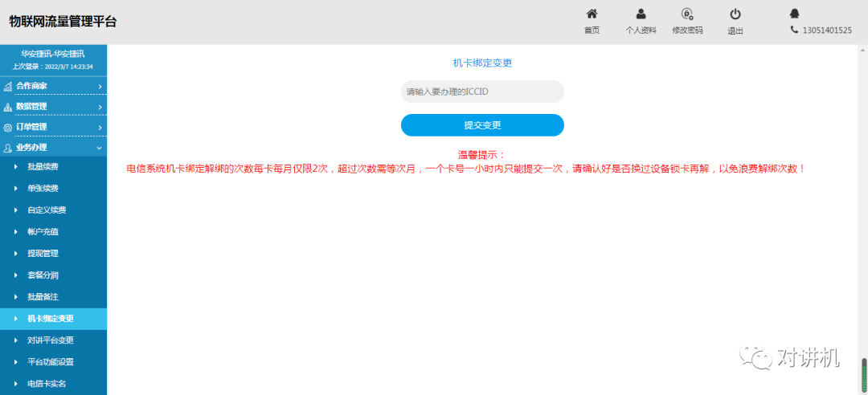Click the 合作商家 chart icon

tap(8, 86)
